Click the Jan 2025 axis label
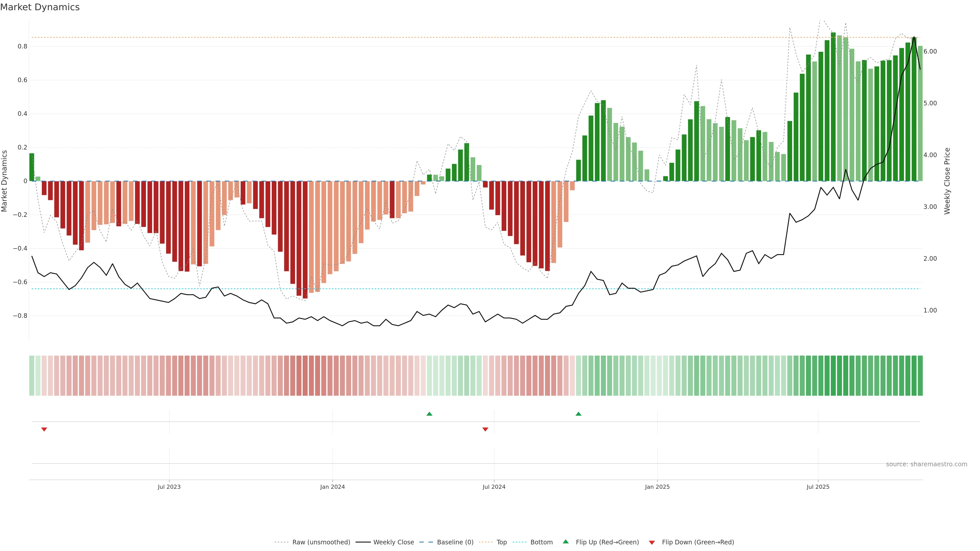The width and height of the screenshot is (980, 551). [x=657, y=487]
